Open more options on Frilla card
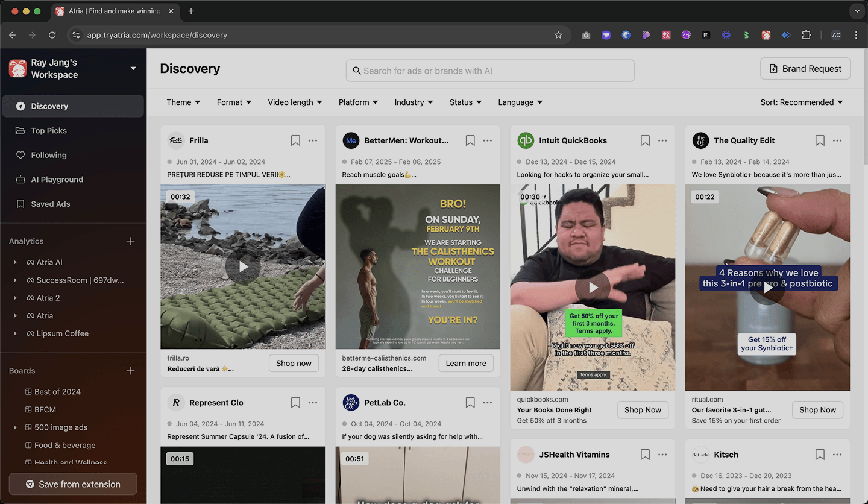 coord(313,140)
